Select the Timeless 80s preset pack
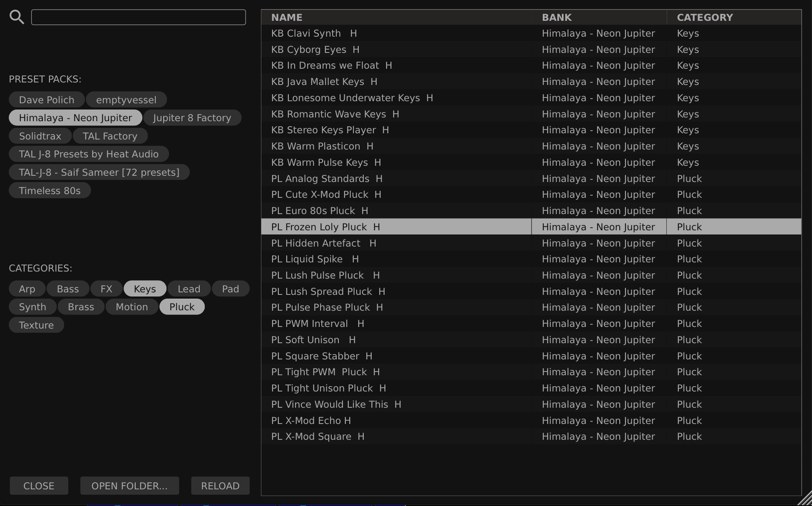The height and width of the screenshot is (506, 812). point(50,190)
